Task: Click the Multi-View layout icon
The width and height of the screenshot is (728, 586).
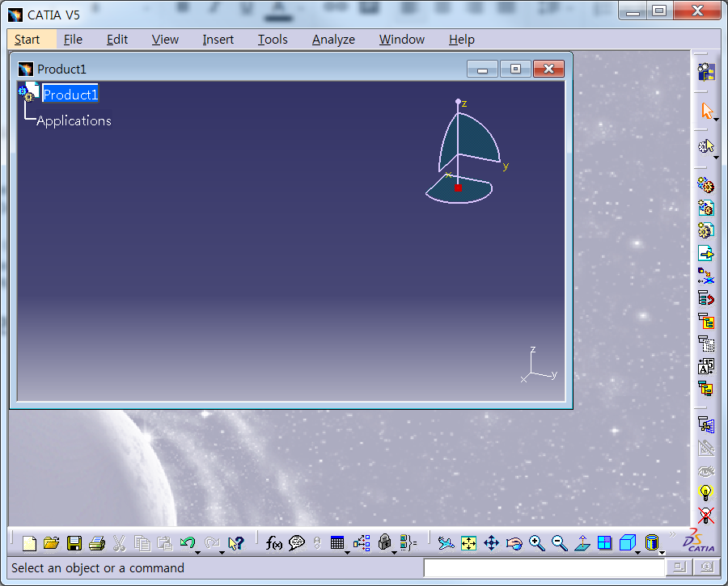Action: click(x=604, y=543)
